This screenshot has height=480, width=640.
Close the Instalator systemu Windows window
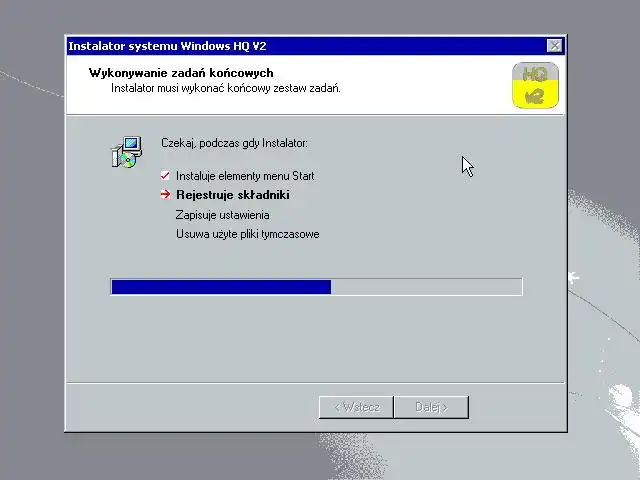(x=554, y=46)
